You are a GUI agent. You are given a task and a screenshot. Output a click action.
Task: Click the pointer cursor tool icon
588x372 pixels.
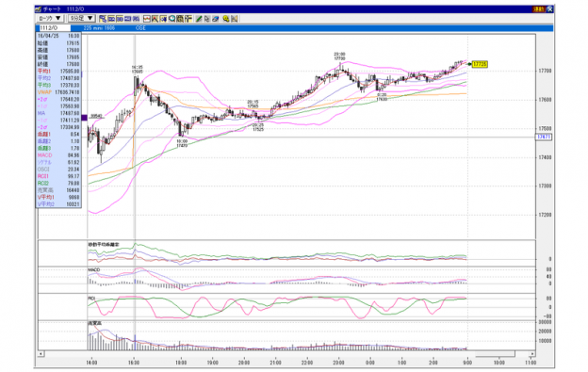(x=207, y=19)
